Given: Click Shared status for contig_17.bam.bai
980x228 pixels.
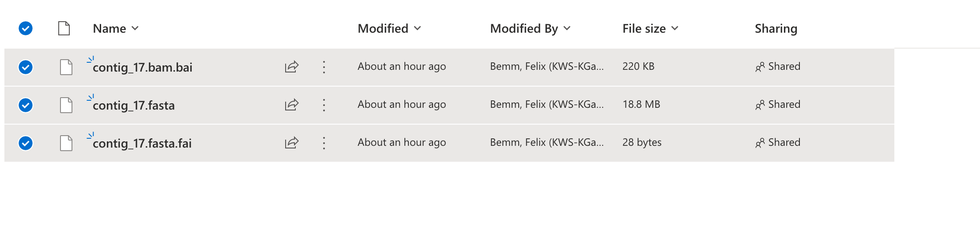Looking at the screenshot, I should (778, 66).
